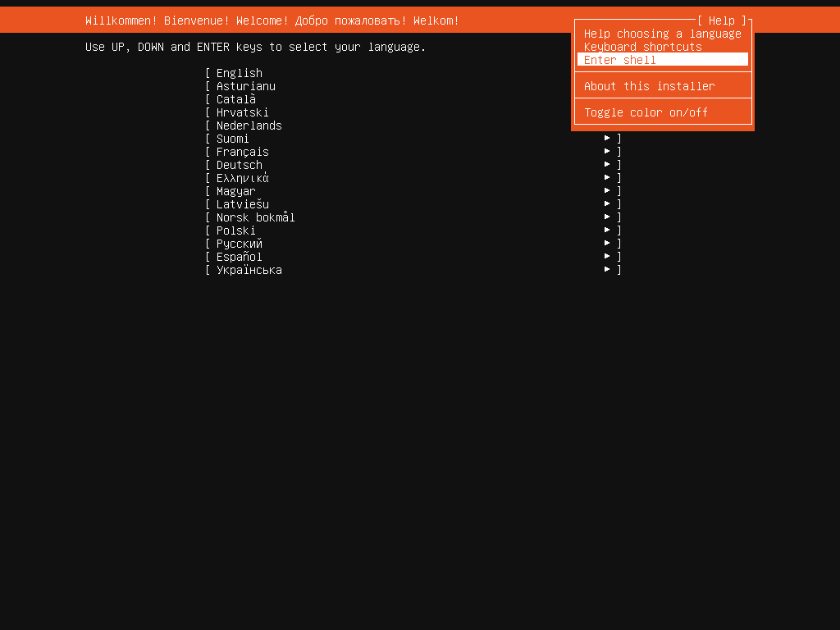Pick Hrvatski from the language list
Image resolution: width=840 pixels, height=630 pixels.
(x=242, y=112)
